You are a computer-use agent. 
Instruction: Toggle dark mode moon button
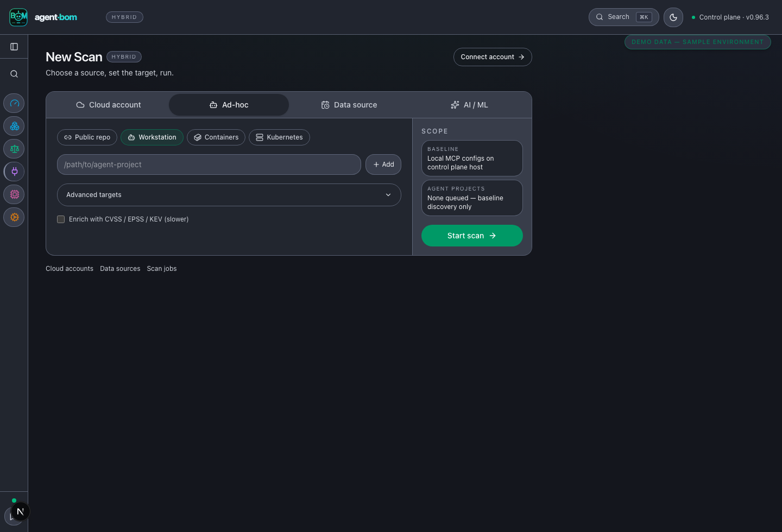[x=673, y=17]
